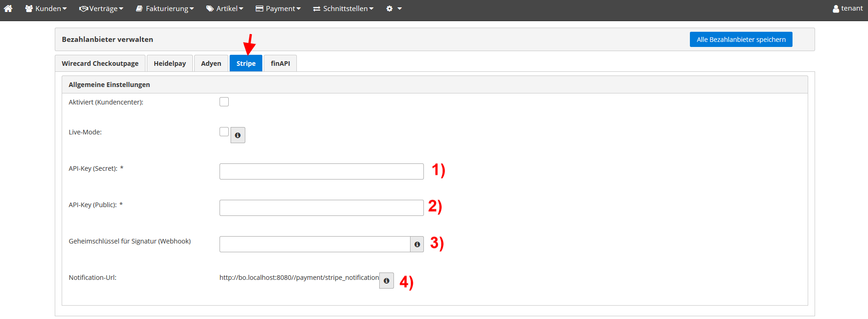
Task: Open the Artikel dropdown menu
Action: [x=225, y=9]
